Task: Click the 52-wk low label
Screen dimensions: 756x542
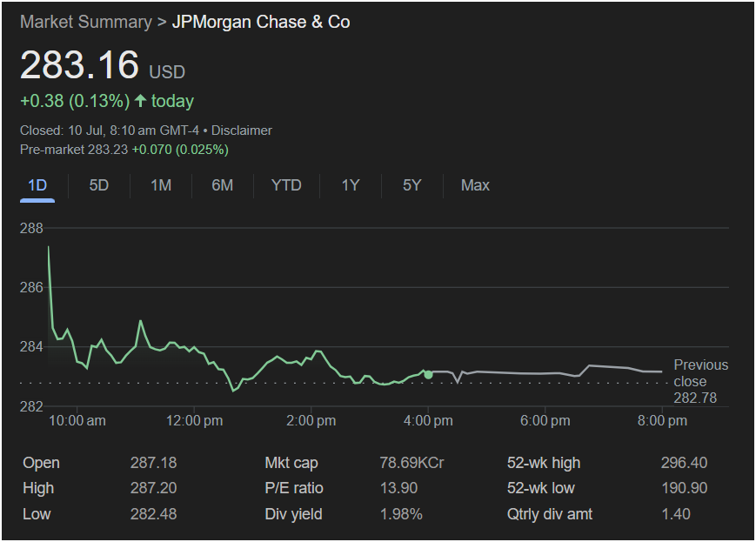Action: click(540, 488)
